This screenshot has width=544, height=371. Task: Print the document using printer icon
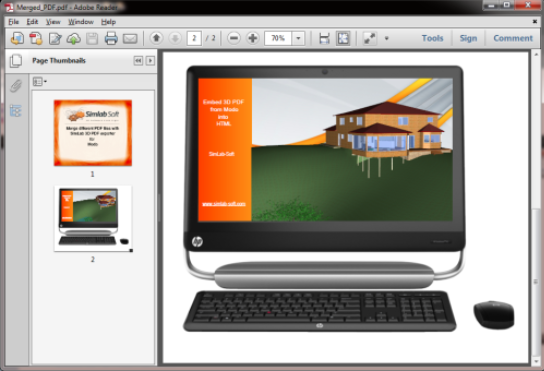point(111,38)
